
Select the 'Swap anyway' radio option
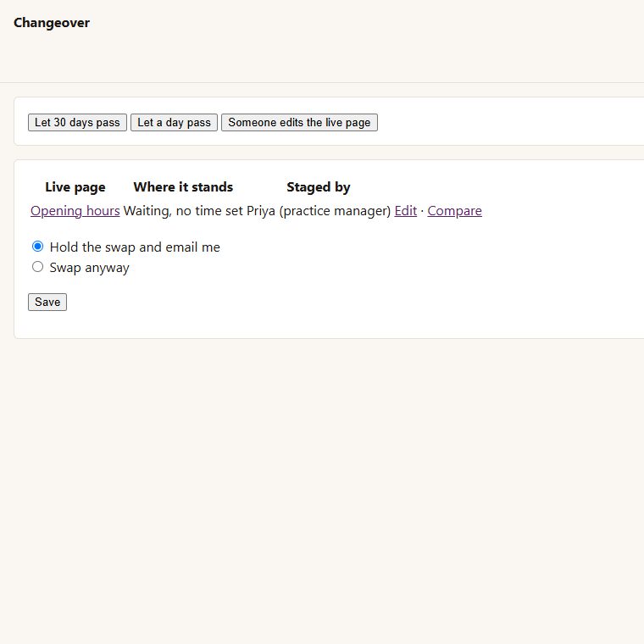pos(38,267)
